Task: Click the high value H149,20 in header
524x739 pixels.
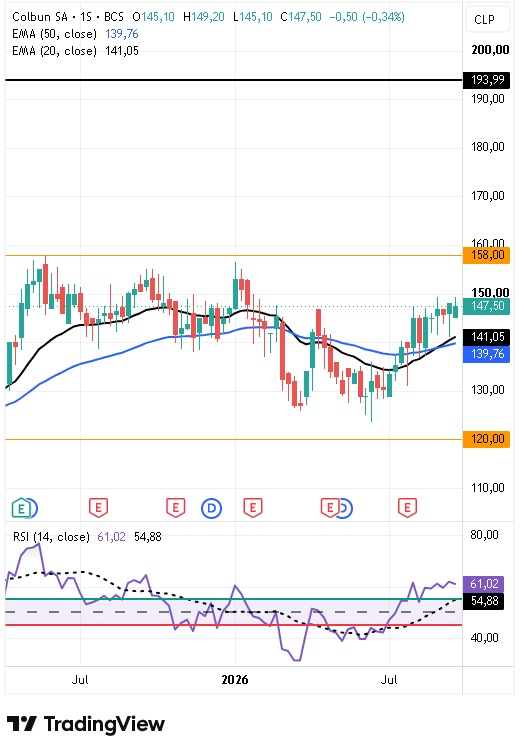Action: [204, 17]
